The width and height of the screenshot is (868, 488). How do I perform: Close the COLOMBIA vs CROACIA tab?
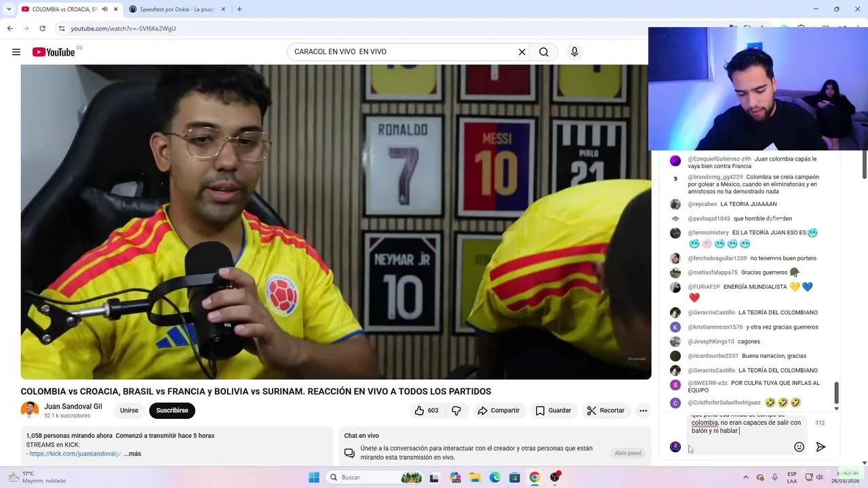click(116, 9)
